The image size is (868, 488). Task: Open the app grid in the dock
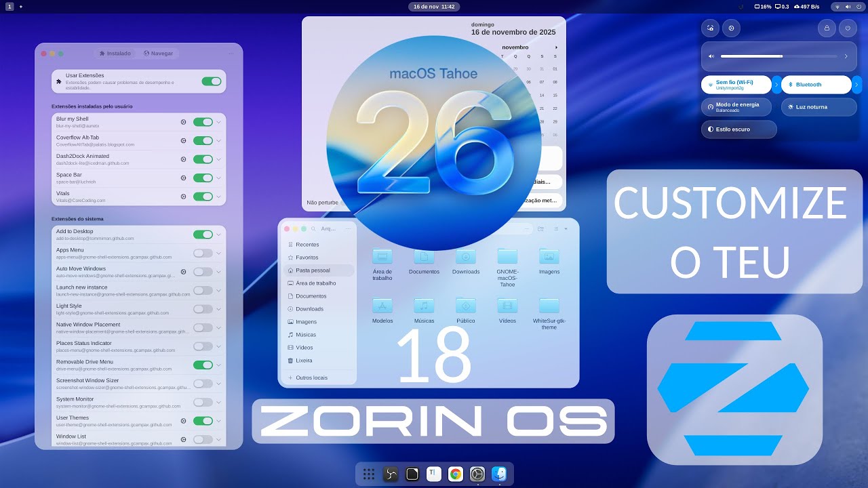(x=369, y=474)
